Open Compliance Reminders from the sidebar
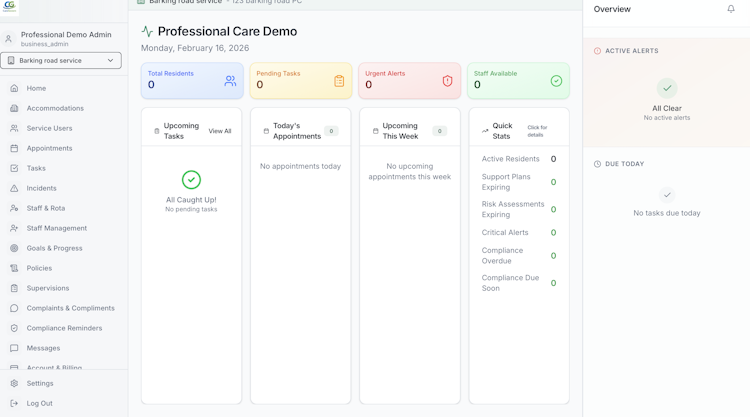This screenshot has width=750, height=417. tap(64, 328)
